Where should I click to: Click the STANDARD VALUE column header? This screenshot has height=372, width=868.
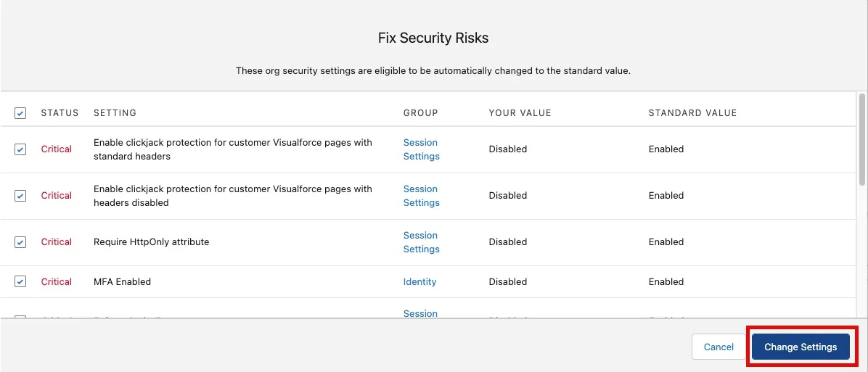click(x=692, y=113)
